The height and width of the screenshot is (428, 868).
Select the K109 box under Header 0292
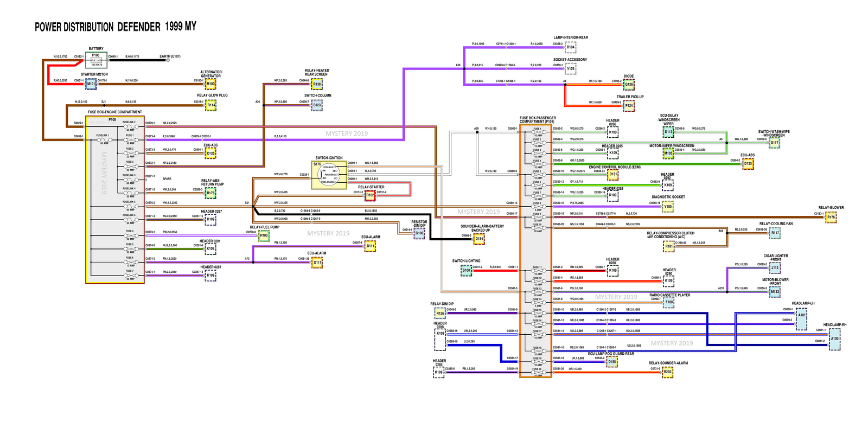click(668, 185)
